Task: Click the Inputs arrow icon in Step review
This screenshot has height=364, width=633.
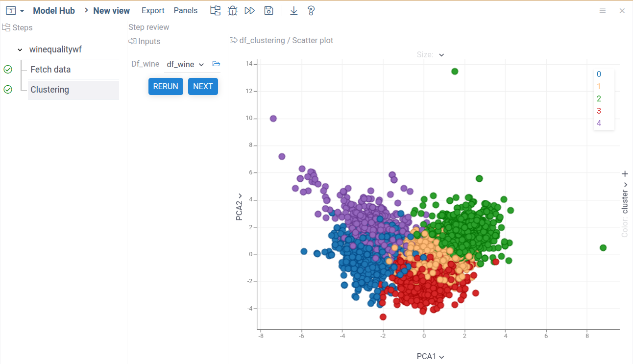Action: click(131, 41)
